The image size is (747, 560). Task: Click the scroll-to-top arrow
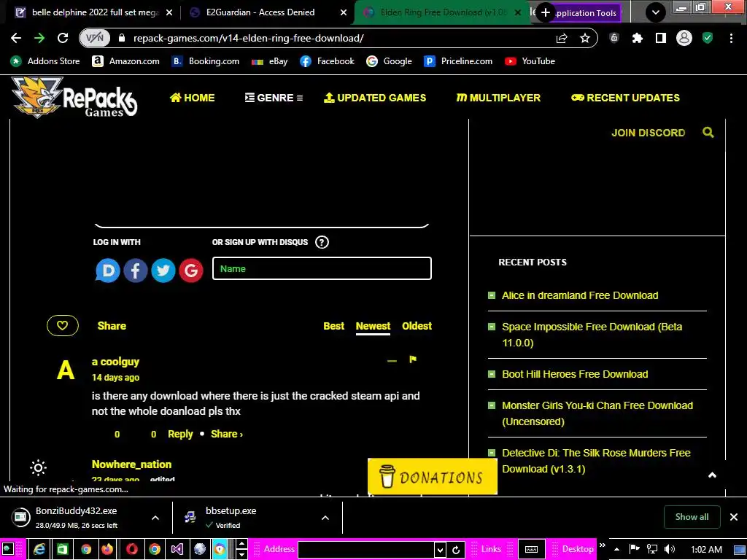712,475
